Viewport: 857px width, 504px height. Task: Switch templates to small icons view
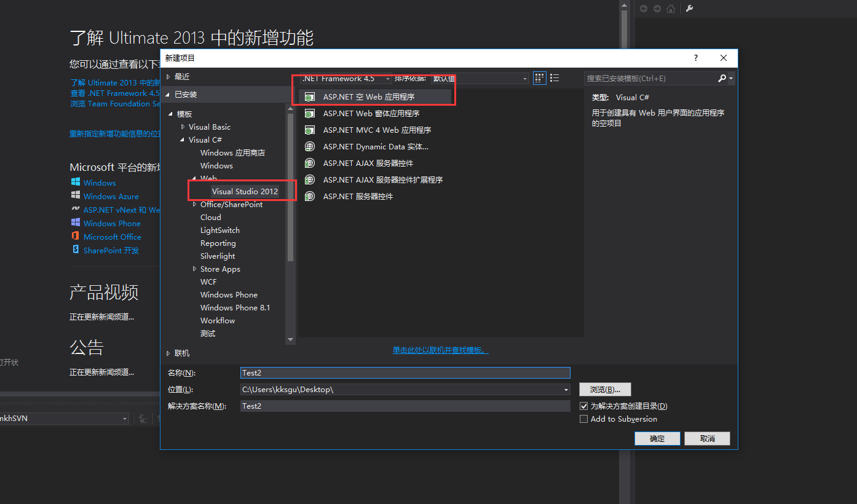[539, 78]
